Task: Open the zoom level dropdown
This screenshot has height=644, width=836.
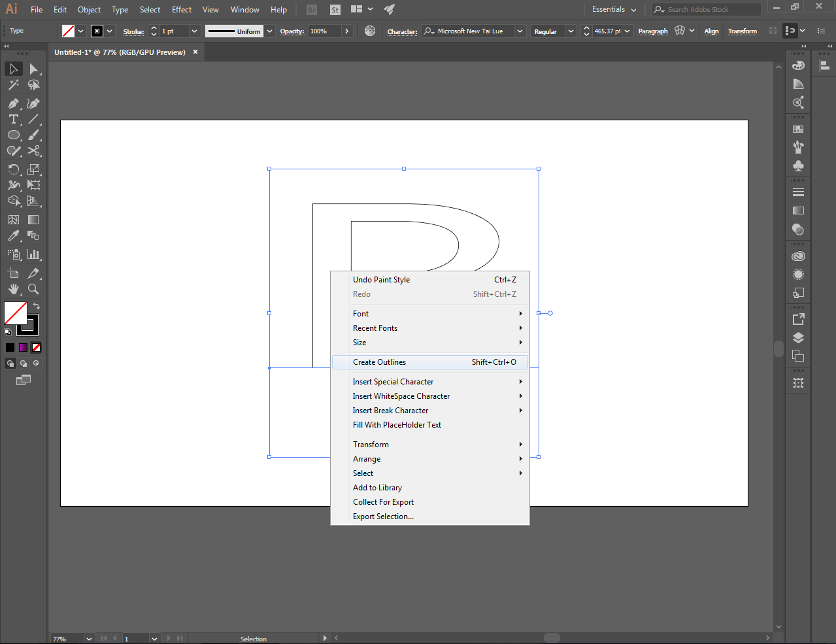Action: click(89, 639)
